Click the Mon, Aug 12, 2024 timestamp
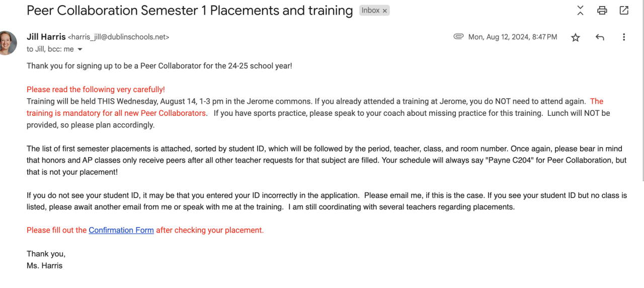644x288 pixels. pyautogui.click(x=513, y=37)
